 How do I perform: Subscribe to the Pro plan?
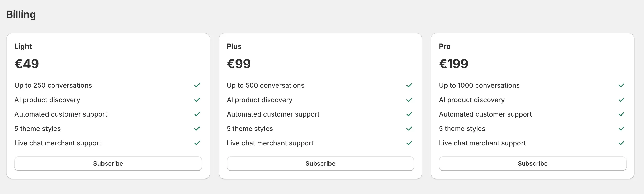(533, 163)
